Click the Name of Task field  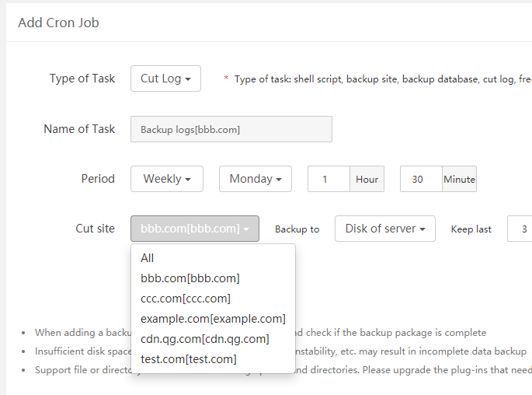(231, 129)
